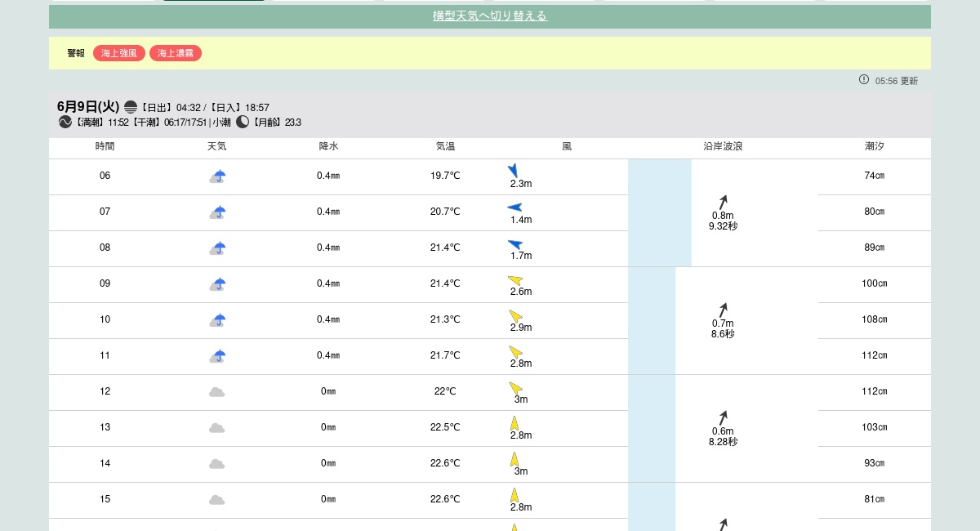Click the 100cm tide value
This screenshot has height=531, width=980.
[874, 283]
